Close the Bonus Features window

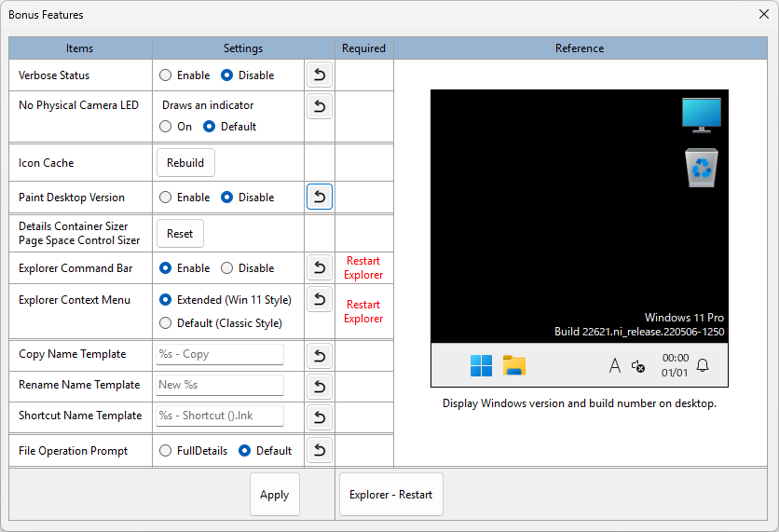point(764,14)
